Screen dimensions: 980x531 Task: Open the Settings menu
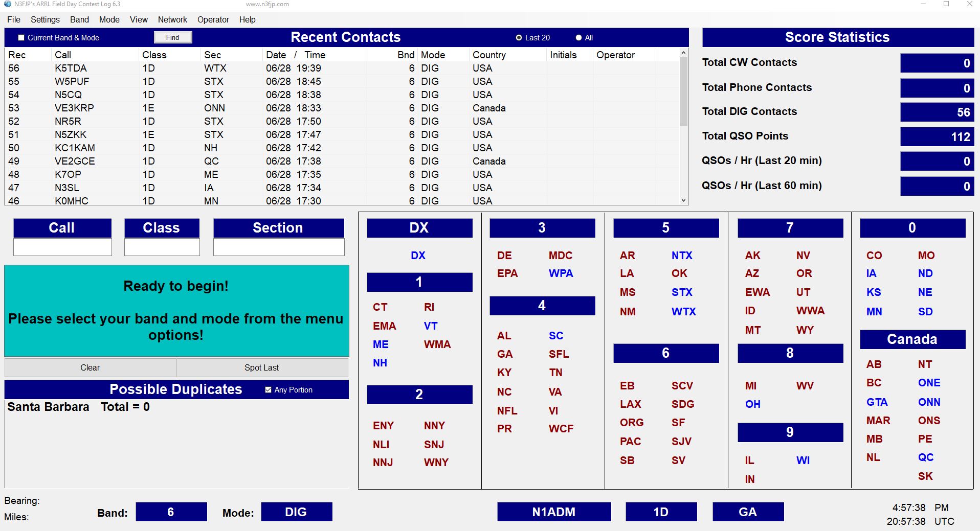pos(45,19)
